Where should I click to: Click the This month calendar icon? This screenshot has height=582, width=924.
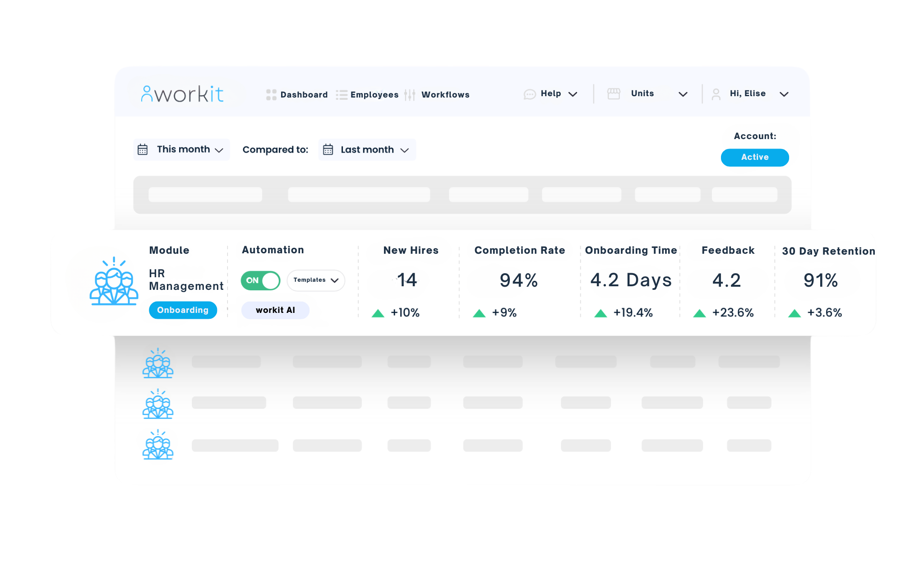pyautogui.click(x=143, y=149)
